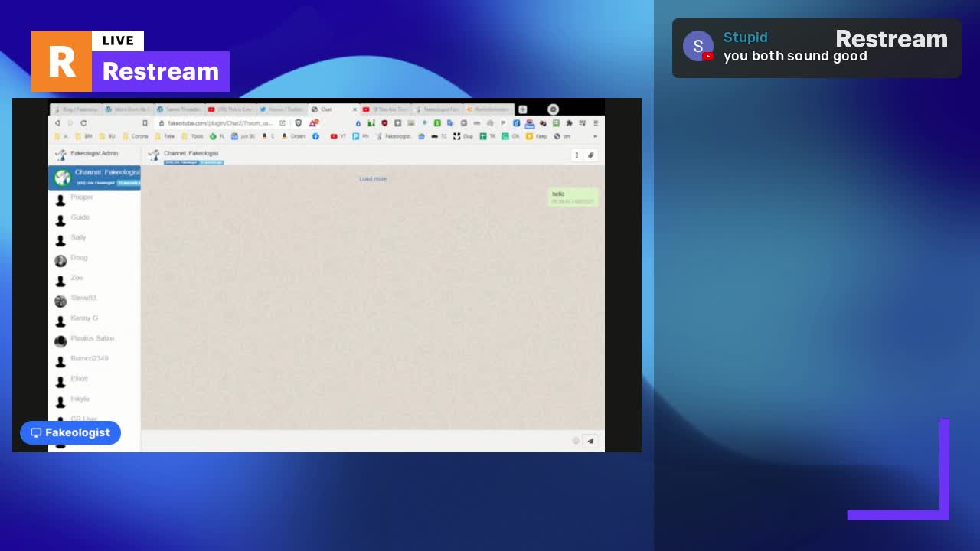
Task: Click the fakeotube.com address bar
Action: tap(219, 123)
